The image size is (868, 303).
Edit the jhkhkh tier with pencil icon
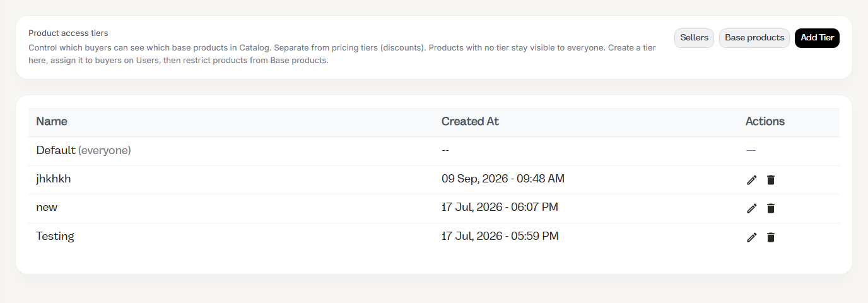751,180
